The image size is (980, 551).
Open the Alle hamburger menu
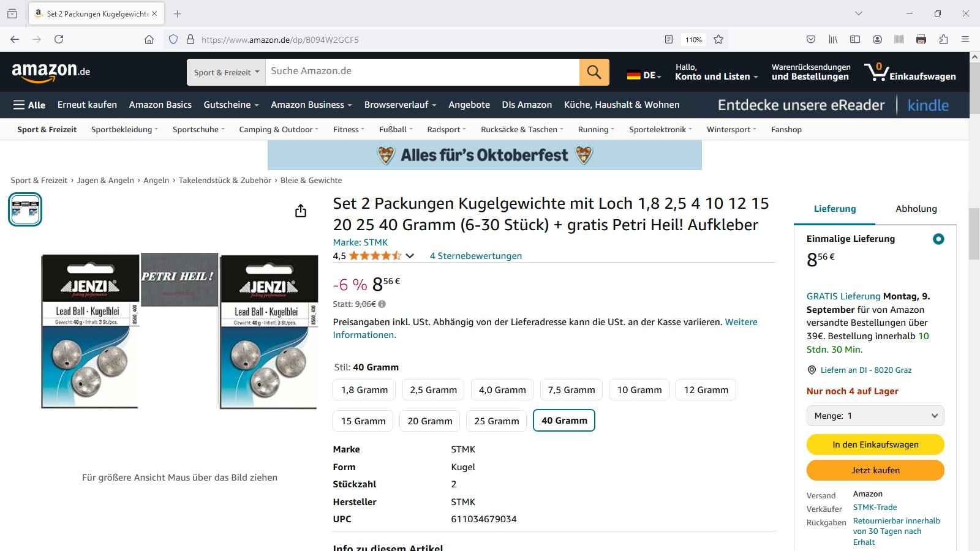[29, 105]
